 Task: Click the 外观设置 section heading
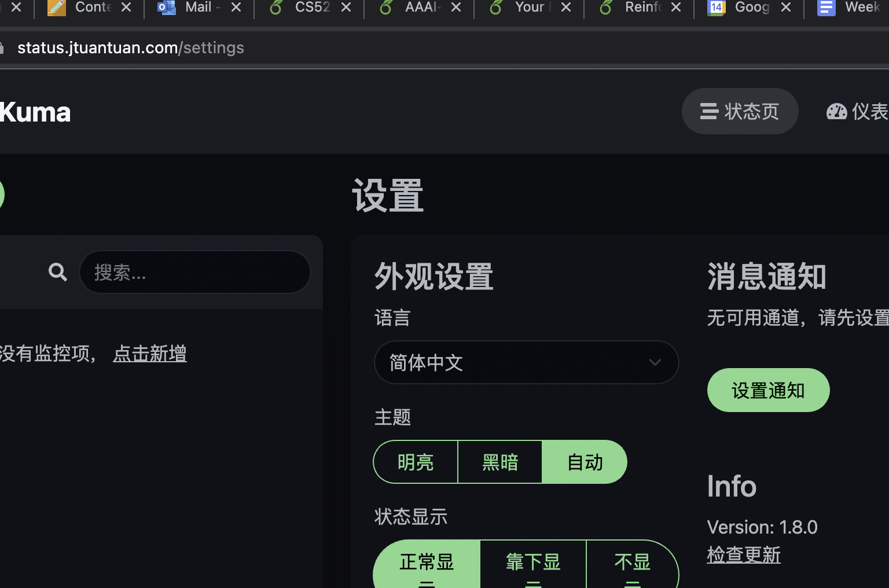point(434,276)
